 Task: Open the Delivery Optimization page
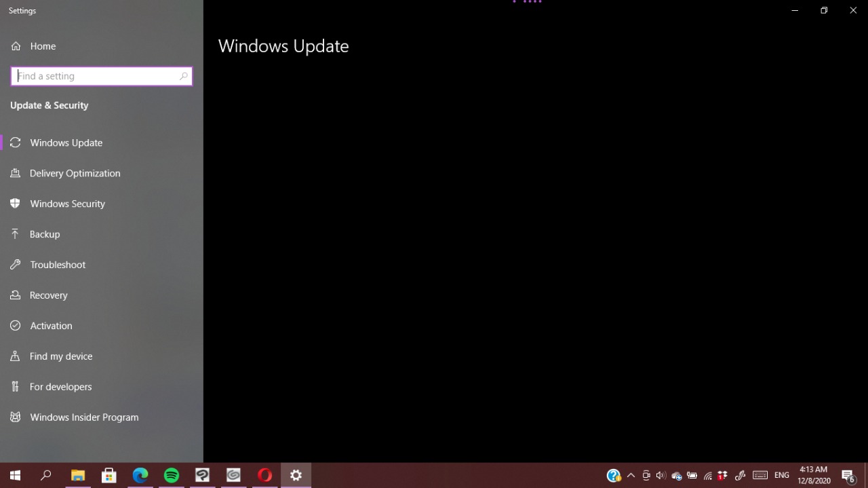(102, 173)
